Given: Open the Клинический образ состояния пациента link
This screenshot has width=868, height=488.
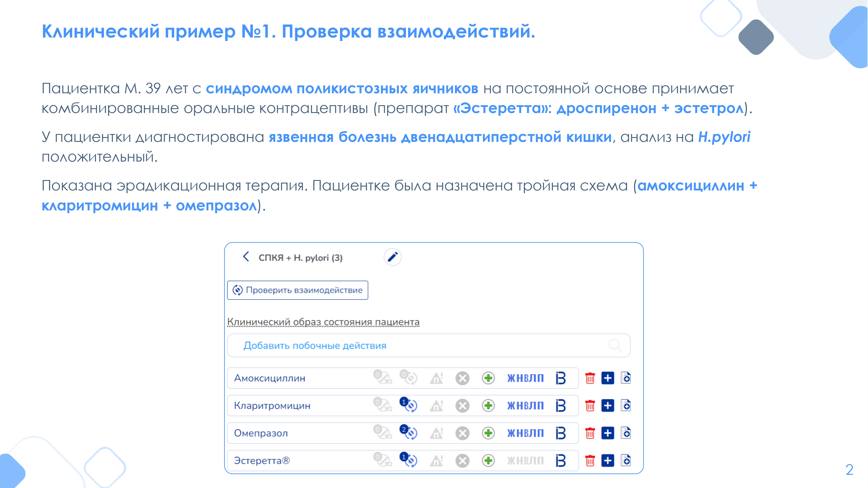Looking at the screenshot, I should click(x=323, y=322).
